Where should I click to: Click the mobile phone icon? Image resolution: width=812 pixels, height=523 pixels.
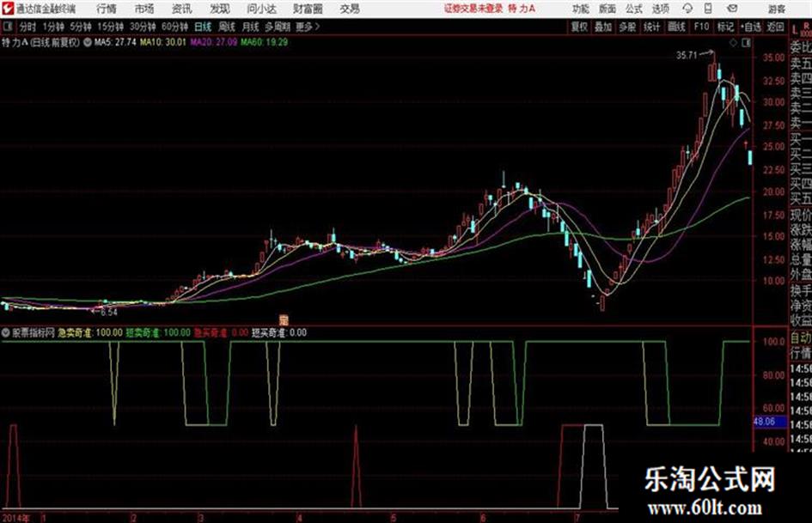pos(708,9)
